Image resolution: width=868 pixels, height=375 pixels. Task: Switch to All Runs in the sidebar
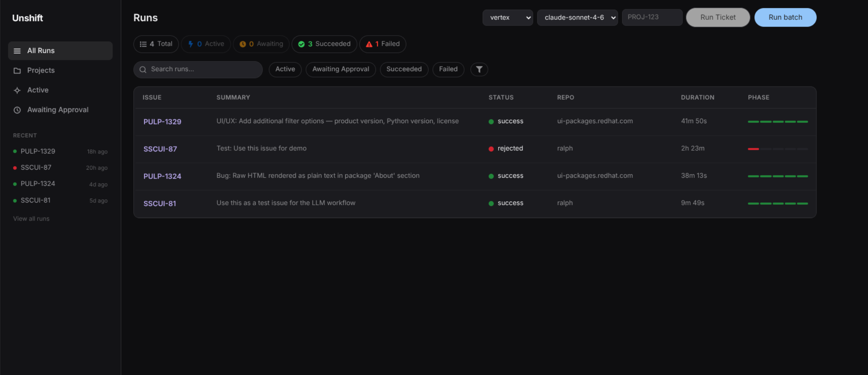pyautogui.click(x=40, y=51)
